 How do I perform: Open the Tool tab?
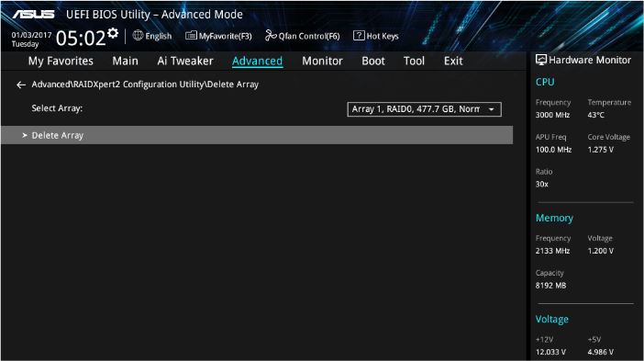pyautogui.click(x=414, y=61)
